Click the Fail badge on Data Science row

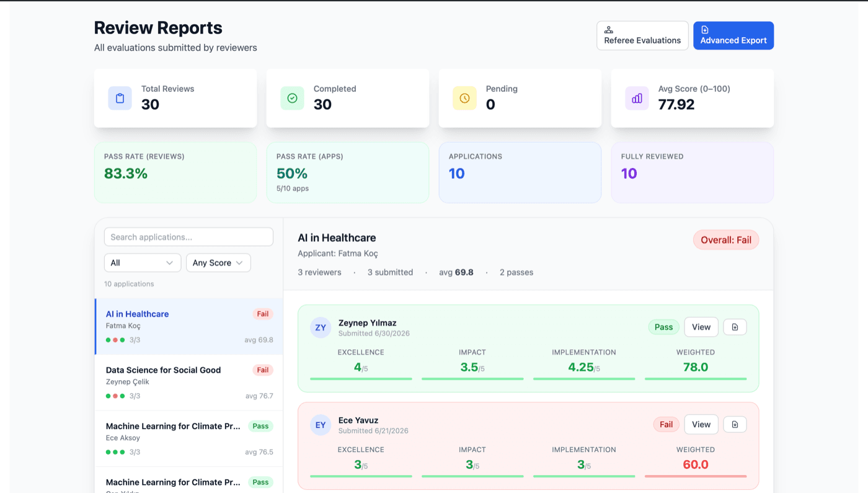click(x=263, y=370)
